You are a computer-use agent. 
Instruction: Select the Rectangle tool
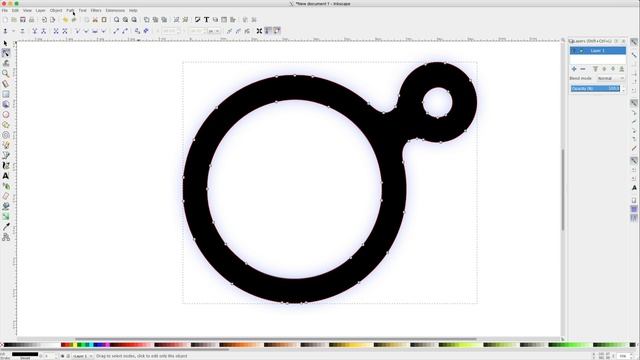coord(6,94)
